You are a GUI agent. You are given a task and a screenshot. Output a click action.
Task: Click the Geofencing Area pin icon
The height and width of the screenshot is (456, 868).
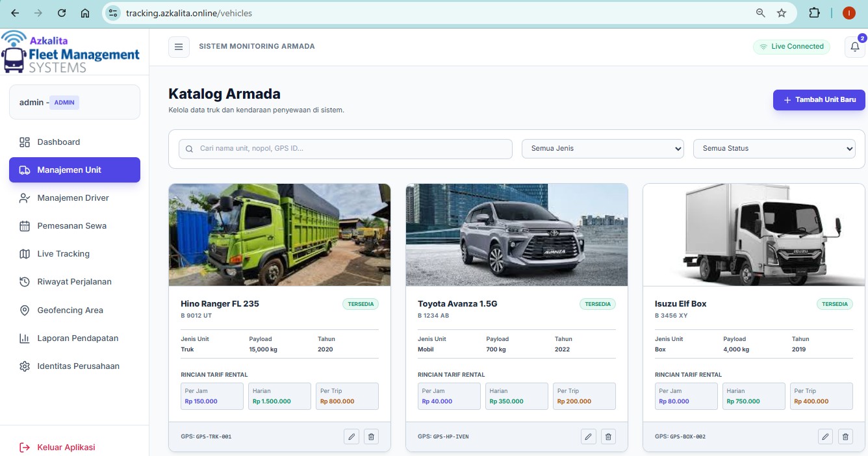click(25, 310)
